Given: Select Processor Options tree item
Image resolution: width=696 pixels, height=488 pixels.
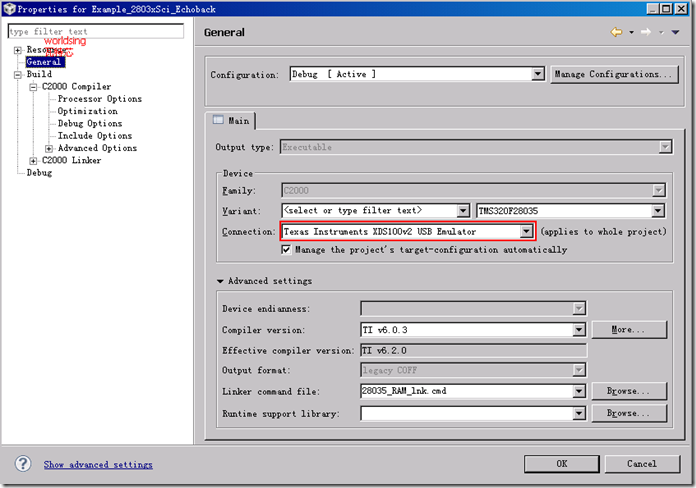Looking at the screenshot, I should click(100, 99).
